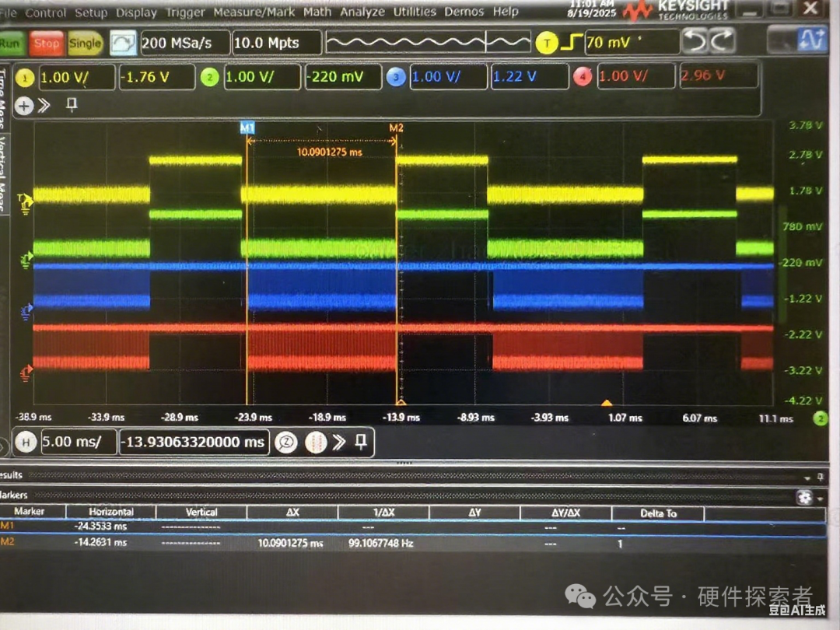840x630 pixels.
Task: Click the green Run button
Action: pyautogui.click(x=11, y=44)
